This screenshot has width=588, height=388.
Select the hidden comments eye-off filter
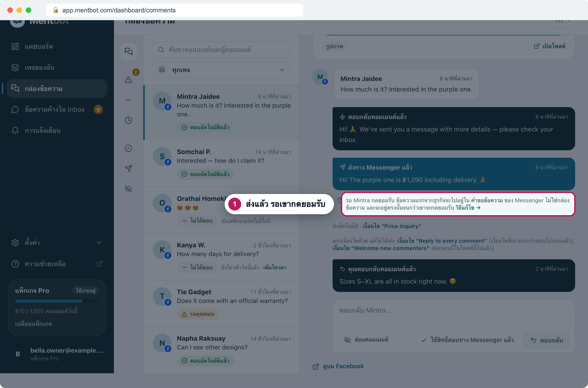pos(129,189)
